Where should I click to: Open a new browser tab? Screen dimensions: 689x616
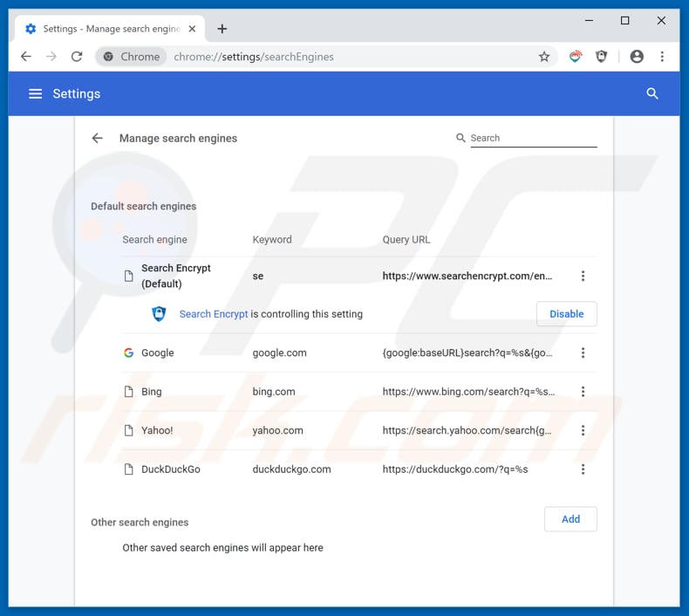(222, 29)
